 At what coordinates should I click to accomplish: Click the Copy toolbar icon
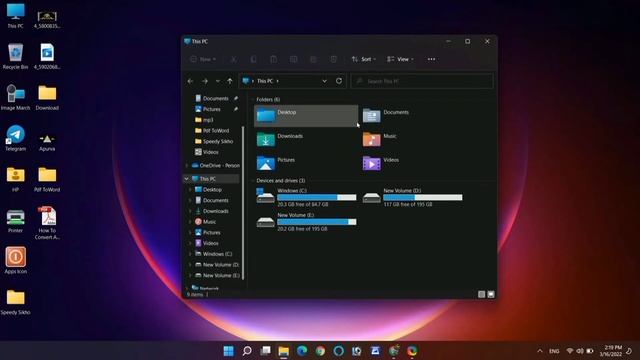tap(253, 59)
